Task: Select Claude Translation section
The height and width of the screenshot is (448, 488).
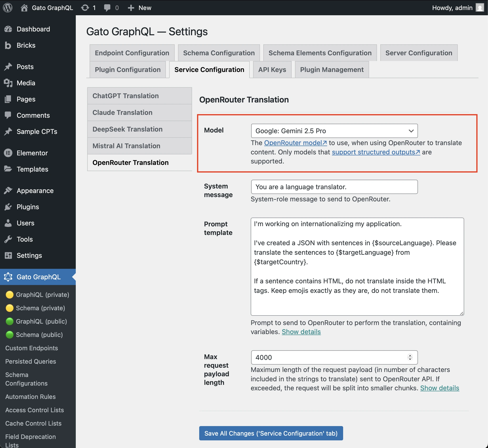Action: click(139, 112)
